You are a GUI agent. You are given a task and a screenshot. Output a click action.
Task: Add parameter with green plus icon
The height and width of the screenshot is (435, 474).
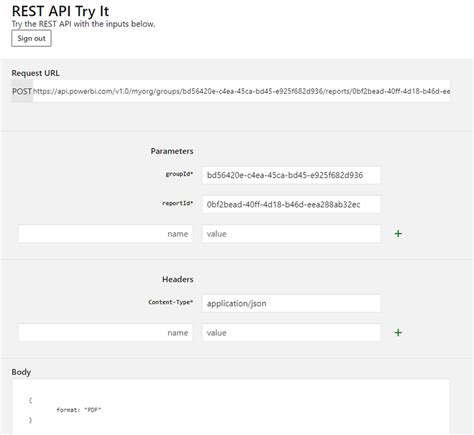pos(398,234)
